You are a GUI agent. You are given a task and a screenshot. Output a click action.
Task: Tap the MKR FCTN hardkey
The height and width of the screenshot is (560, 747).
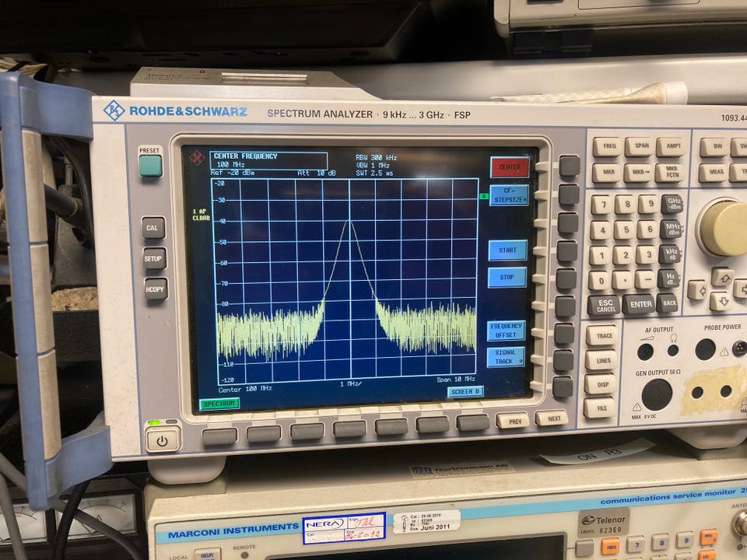pyautogui.click(x=671, y=173)
